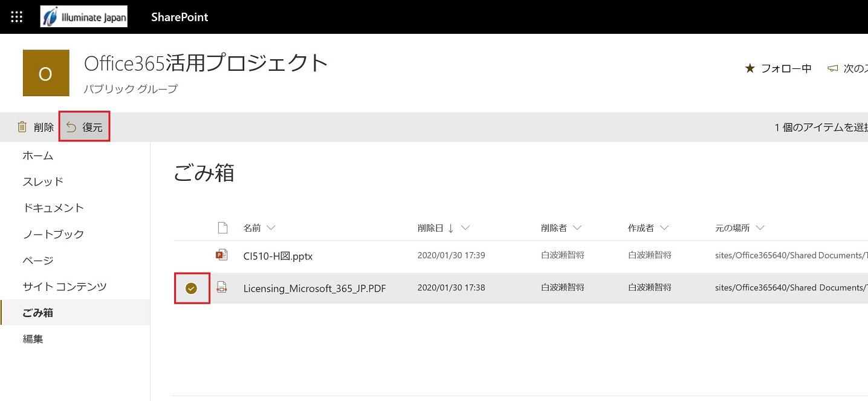Select the CI510-H図.pptx file name
The height and width of the screenshot is (401, 868).
pyautogui.click(x=278, y=256)
